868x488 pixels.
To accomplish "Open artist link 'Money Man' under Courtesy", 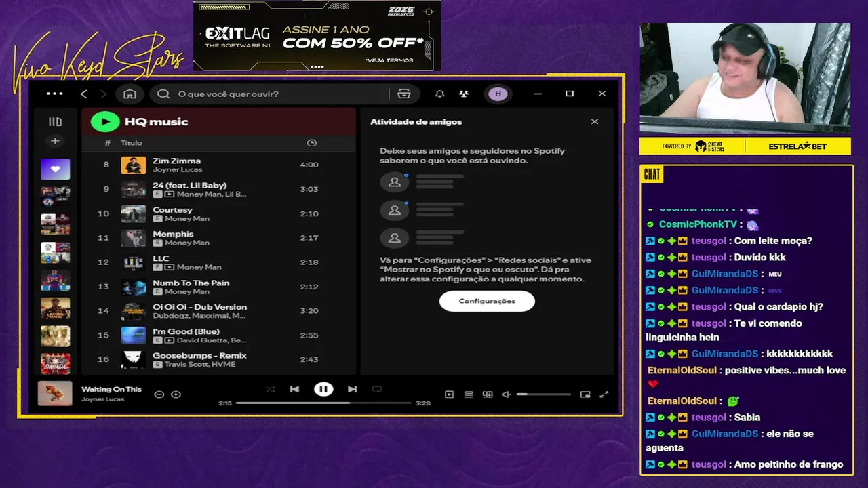I will pos(186,218).
